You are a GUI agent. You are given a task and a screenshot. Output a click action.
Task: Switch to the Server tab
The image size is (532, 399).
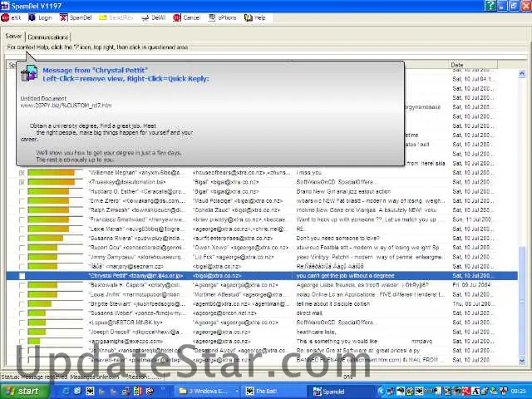click(13, 36)
